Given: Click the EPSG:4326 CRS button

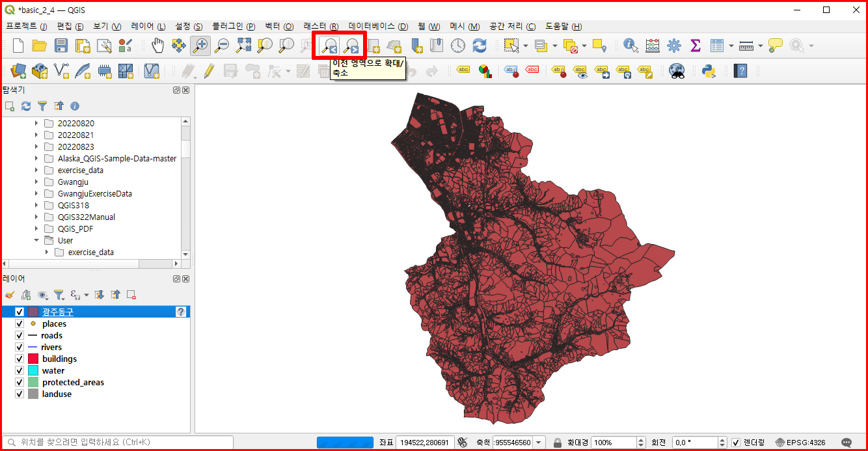Looking at the screenshot, I should tap(800, 443).
